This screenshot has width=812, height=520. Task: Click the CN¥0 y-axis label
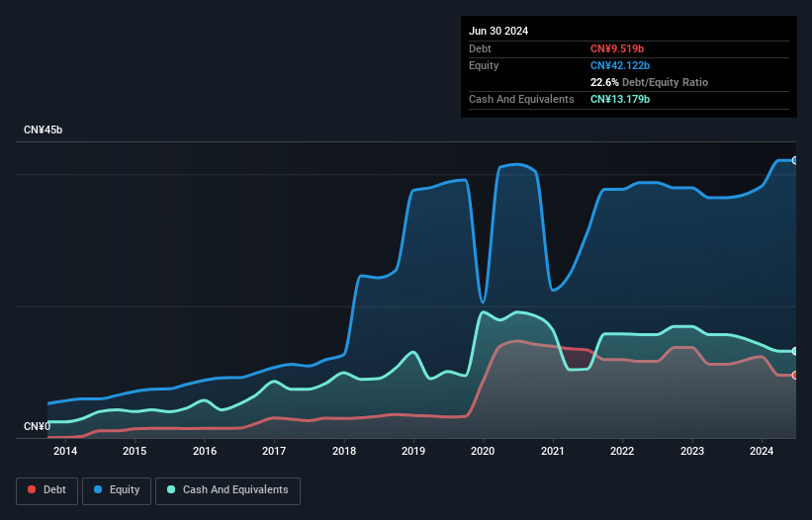(38, 426)
